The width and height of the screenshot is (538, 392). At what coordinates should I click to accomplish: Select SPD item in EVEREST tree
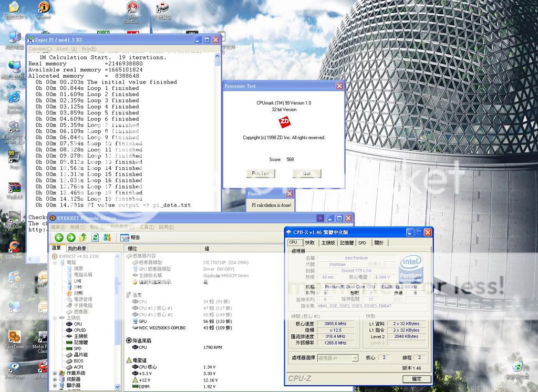(x=74, y=348)
